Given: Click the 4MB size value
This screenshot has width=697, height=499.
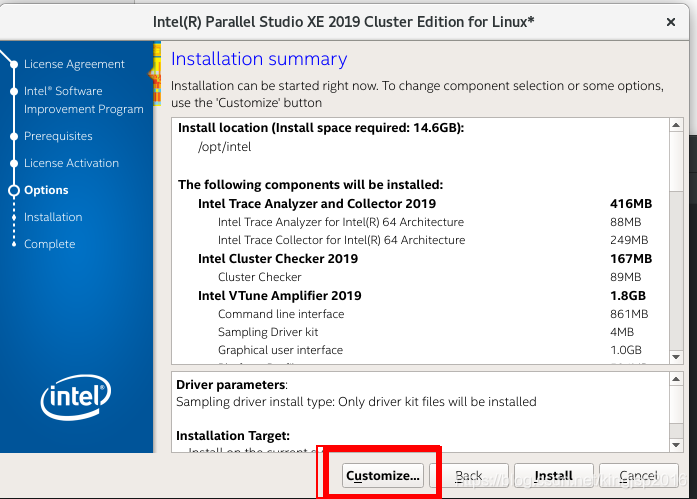Looking at the screenshot, I should (x=622, y=332).
